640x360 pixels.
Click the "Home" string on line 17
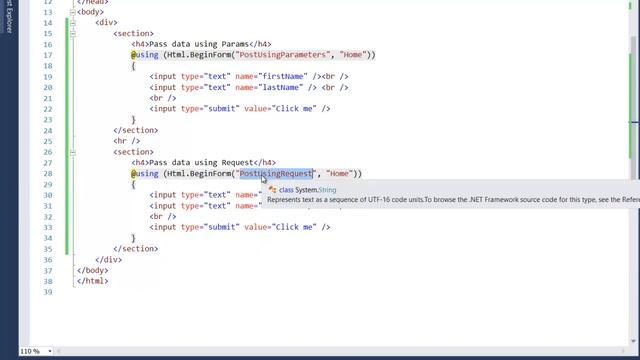(353, 55)
